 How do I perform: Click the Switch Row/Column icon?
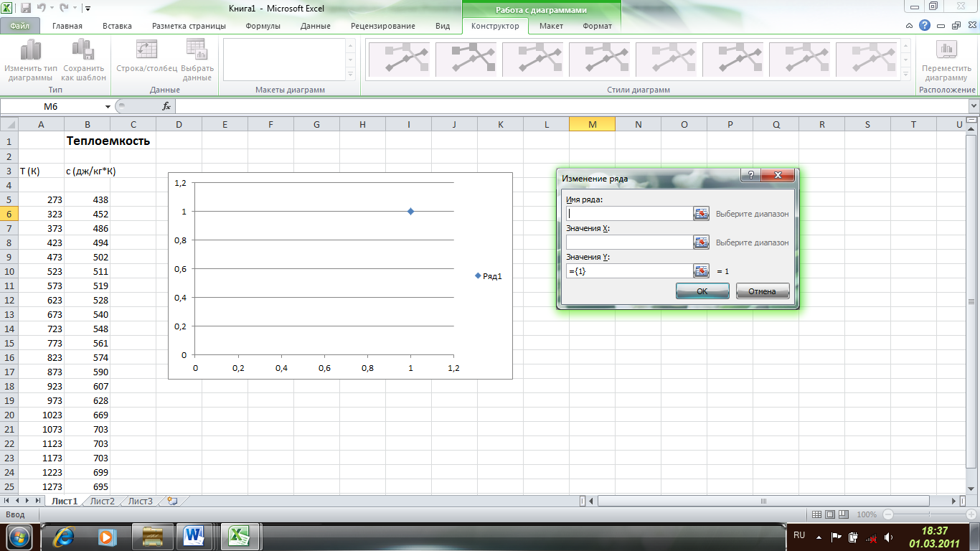146,50
